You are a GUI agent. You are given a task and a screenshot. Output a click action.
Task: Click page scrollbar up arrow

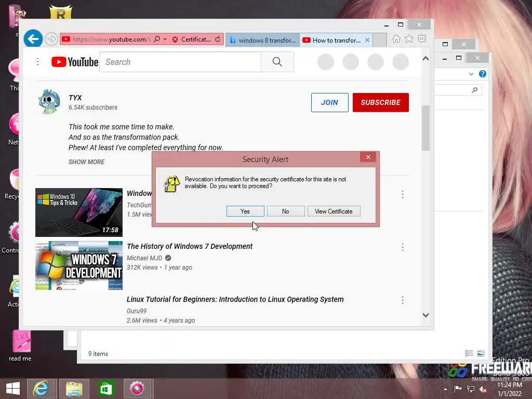click(426, 58)
